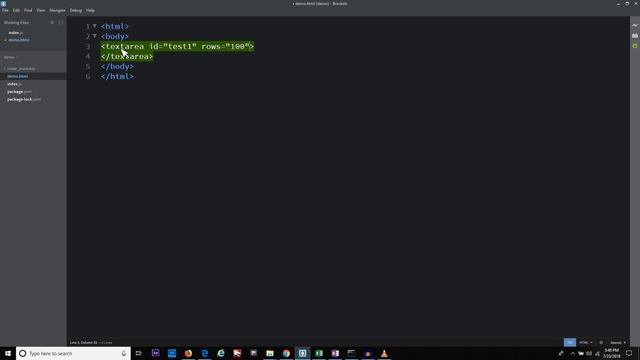Open the Spaces indentation dropdown
This screenshot has width=640, height=360.
(x=618, y=342)
